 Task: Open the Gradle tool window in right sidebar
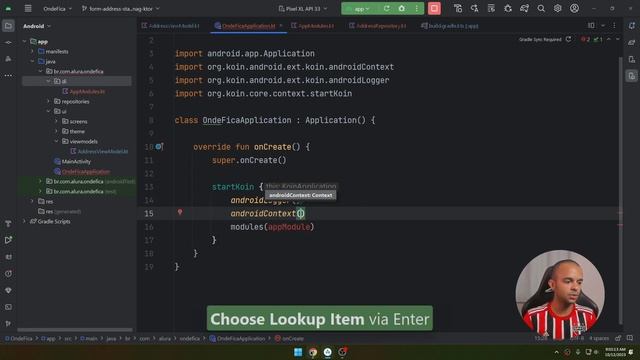[632, 42]
